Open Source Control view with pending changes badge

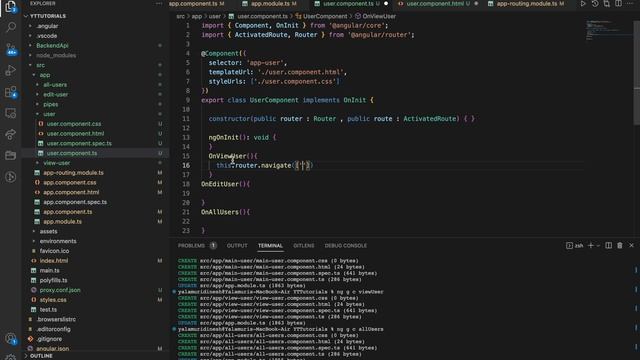click(11, 49)
